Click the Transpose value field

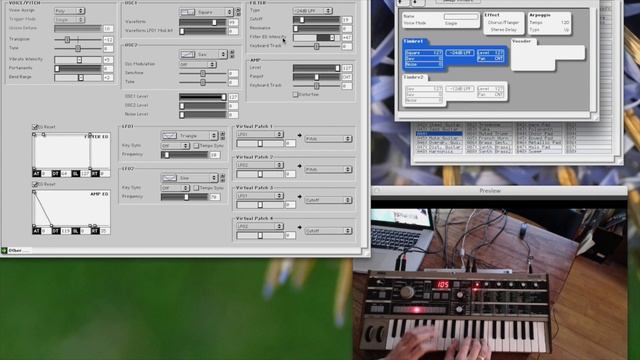(x=108, y=40)
